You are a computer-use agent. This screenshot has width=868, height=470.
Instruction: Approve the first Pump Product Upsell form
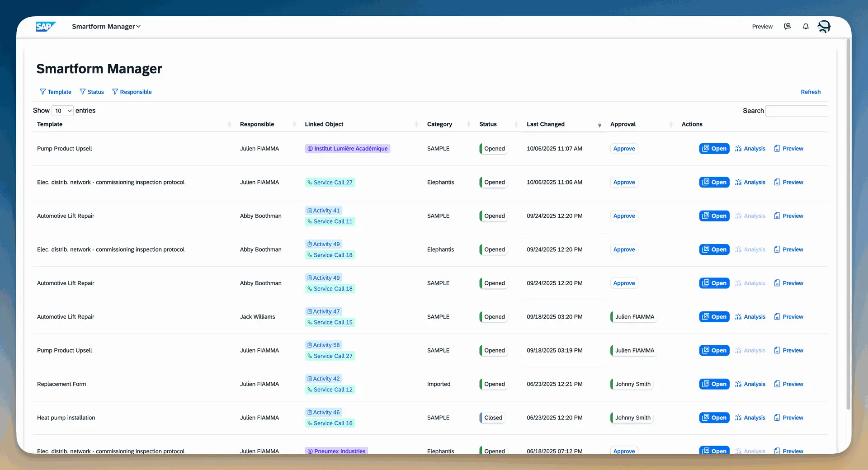[624, 149]
